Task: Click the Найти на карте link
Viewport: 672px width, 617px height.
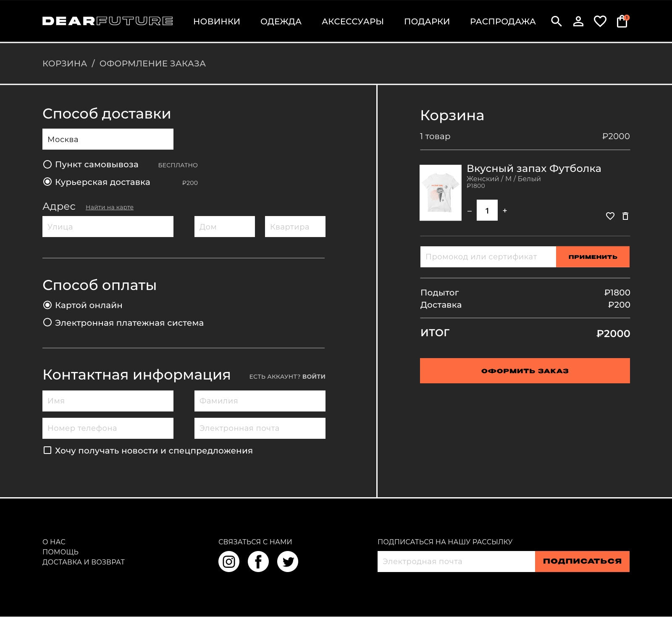Action: (110, 207)
